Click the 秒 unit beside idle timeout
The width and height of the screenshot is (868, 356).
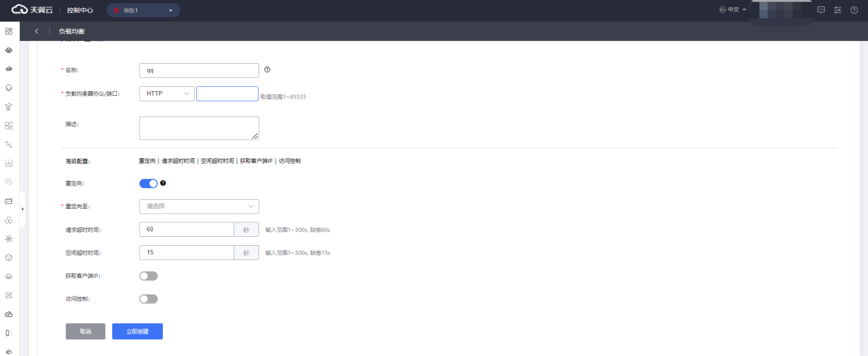point(246,253)
